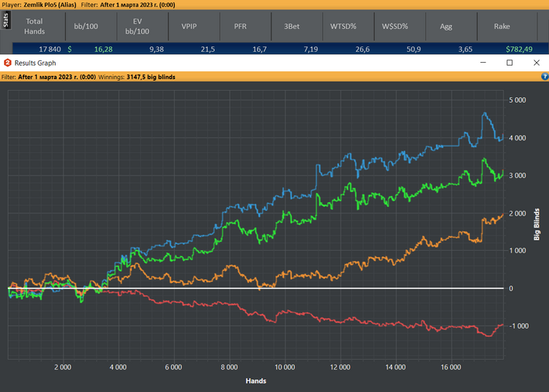Click the Big Blinds y-axis label
This screenshot has height=392, width=549.
click(x=536, y=224)
